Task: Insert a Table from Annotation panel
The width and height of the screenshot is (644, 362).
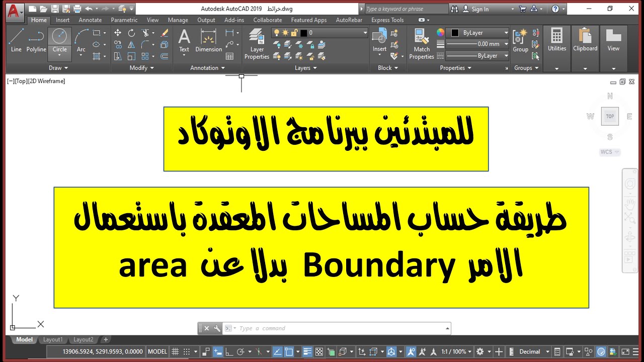Action: click(x=230, y=56)
